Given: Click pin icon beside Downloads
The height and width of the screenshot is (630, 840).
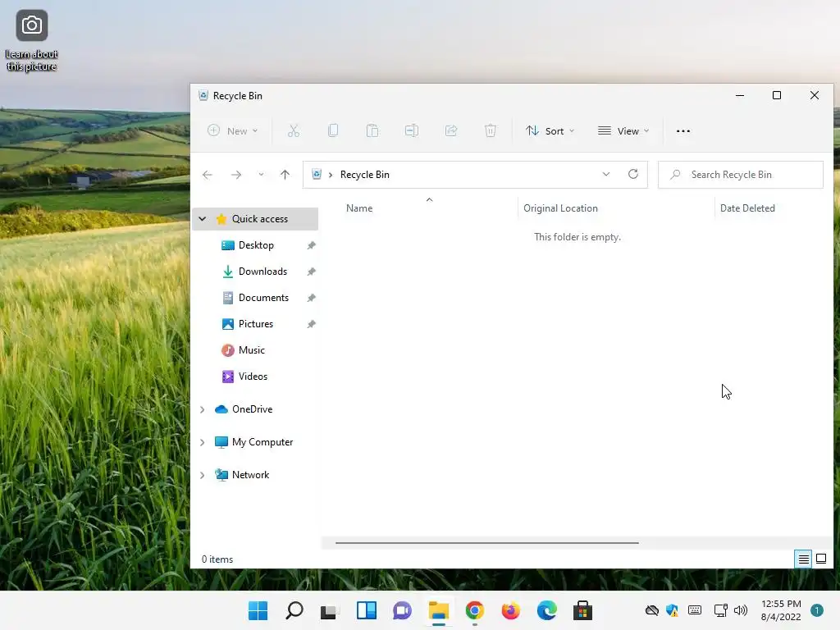Looking at the screenshot, I should 311,272.
